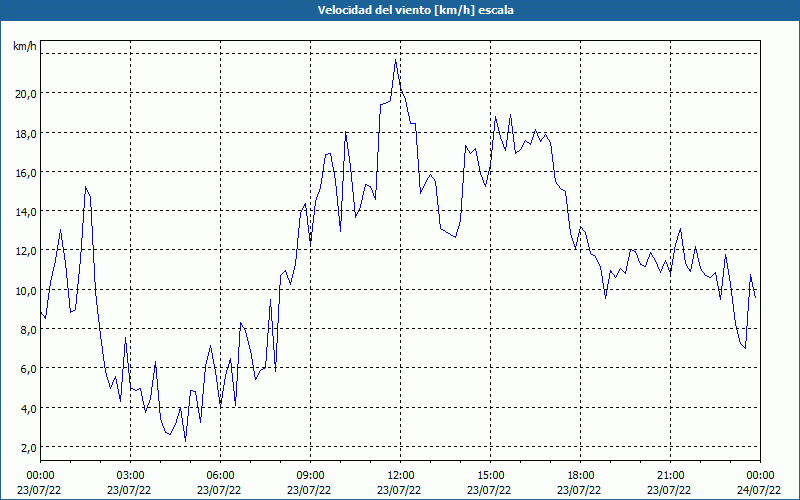800x500 pixels.
Task: Click the 09:00 time axis label
Action: (x=310, y=476)
